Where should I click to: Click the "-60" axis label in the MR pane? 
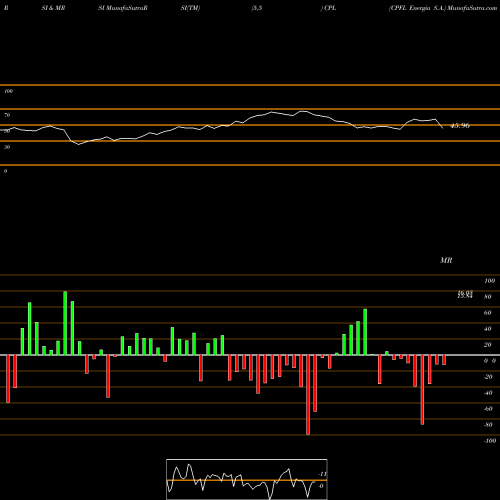point(488,409)
